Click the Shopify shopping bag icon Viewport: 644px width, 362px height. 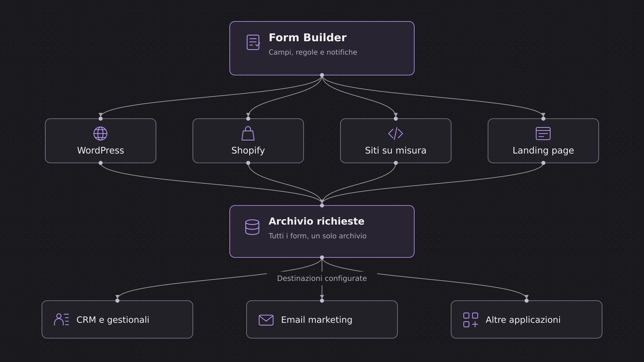[x=248, y=133]
